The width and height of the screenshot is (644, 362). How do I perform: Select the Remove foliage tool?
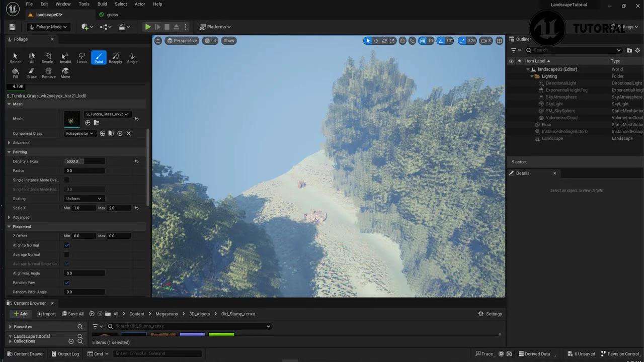48,73
